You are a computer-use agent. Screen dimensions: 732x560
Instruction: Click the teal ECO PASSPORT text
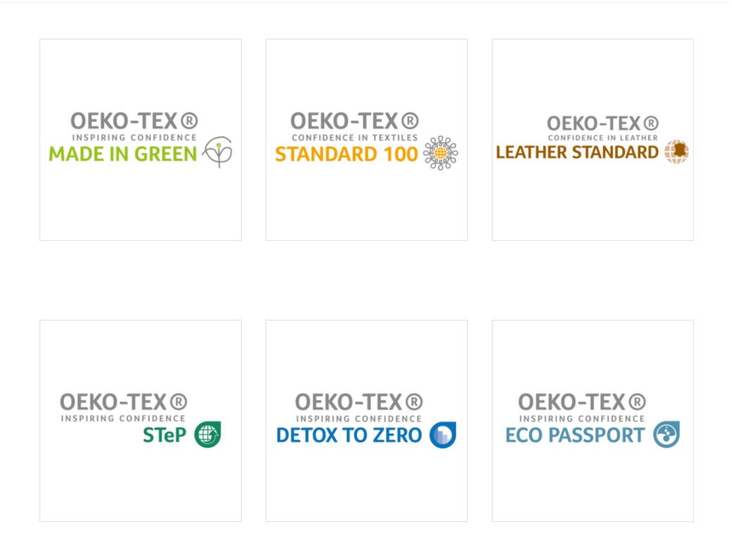coord(575,435)
